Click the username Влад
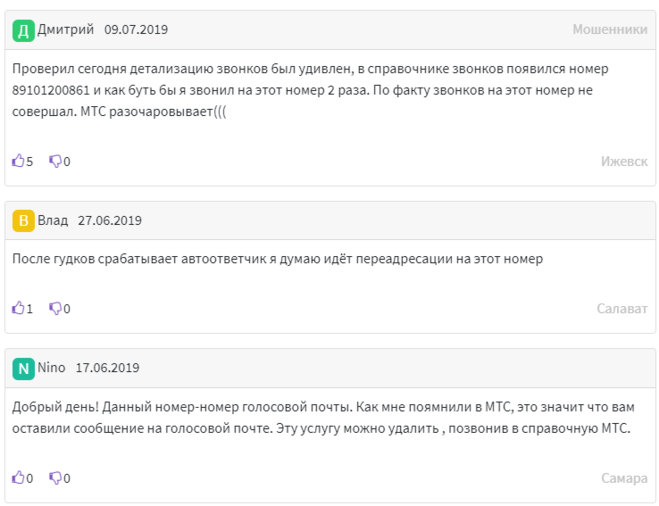This screenshot has width=659, height=506. [53, 221]
